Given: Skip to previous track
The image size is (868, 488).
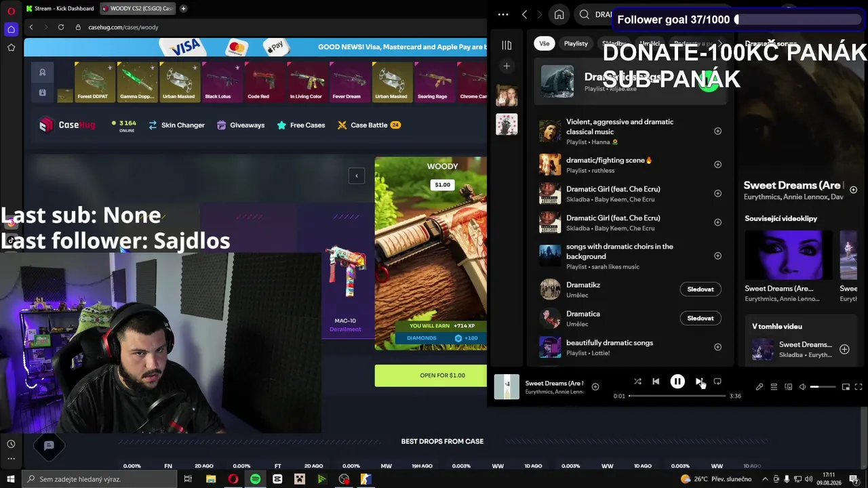Looking at the screenshot, I should coord(656,382).
